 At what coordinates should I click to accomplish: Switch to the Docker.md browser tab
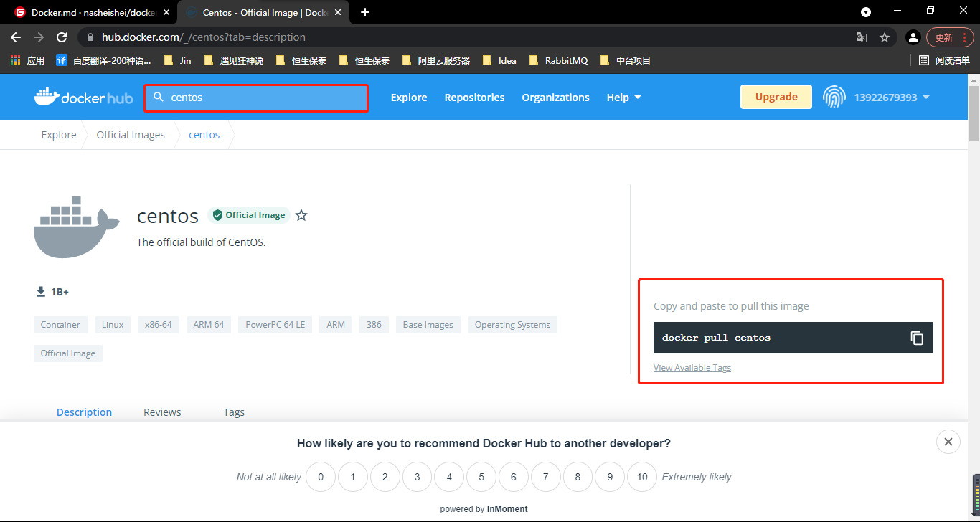pos(92,12)
